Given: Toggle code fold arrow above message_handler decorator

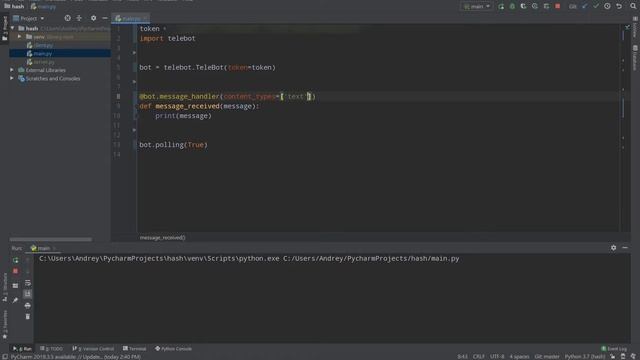Looking at the screenshot, I should pyautogui.click(x=134, y=82).
